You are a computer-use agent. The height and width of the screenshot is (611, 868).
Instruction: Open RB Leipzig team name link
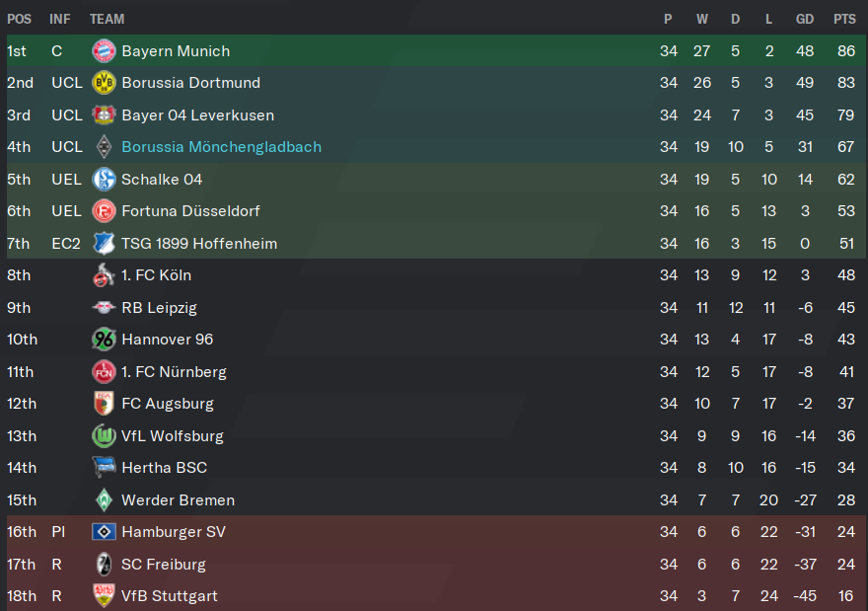(159, 307)
